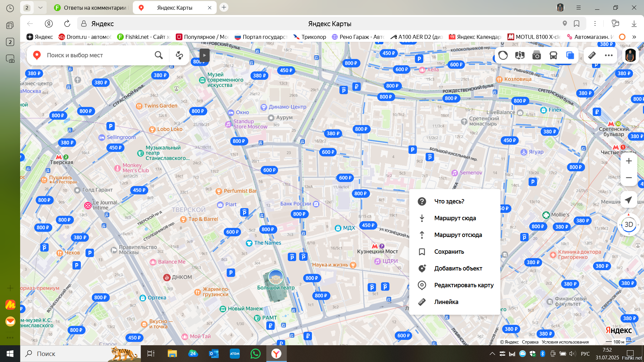
Task: Switch input language РУС indicator
Action: [x=585, y=354]
